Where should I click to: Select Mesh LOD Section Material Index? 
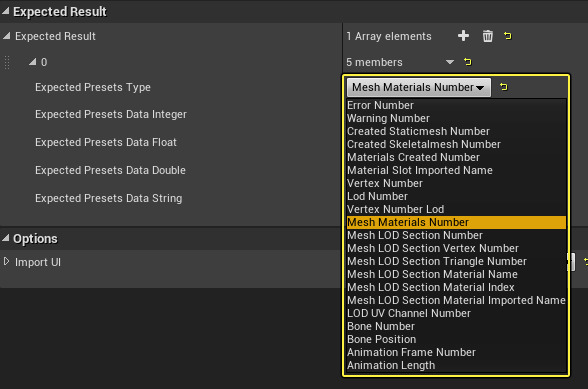456,287
